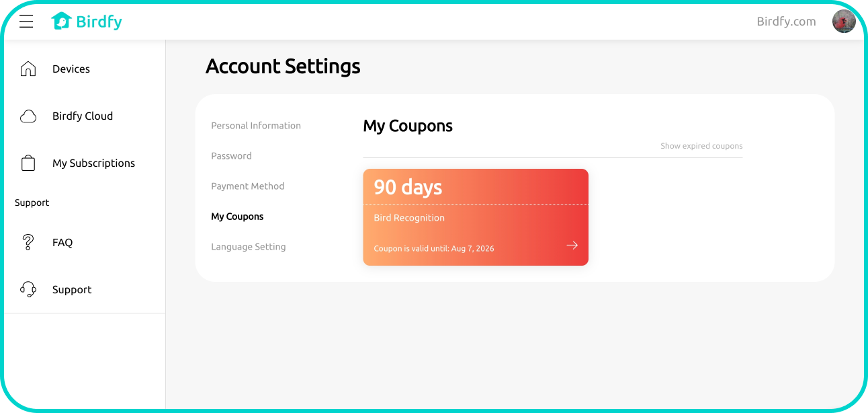Select the My Coupons section

237,217
